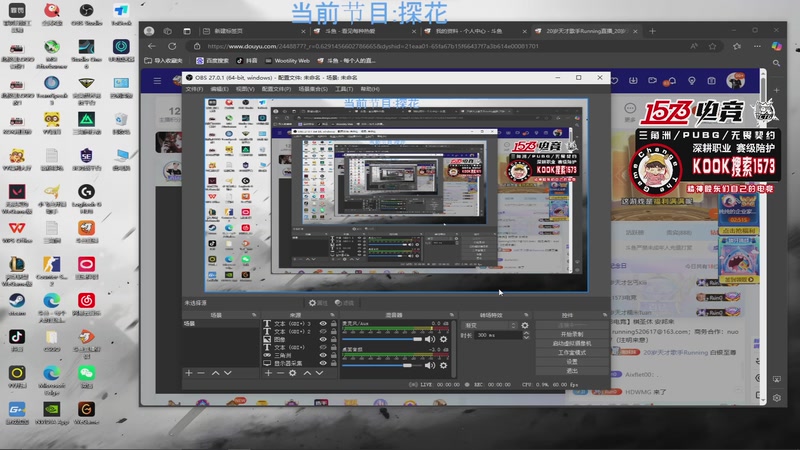Open source properties gear in sources toolbar

coord(292,373)
